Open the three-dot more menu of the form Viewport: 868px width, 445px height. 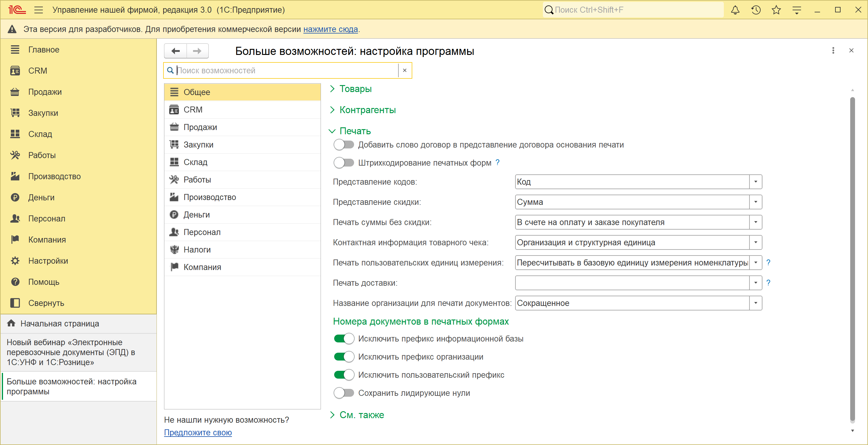coord(833,51)
